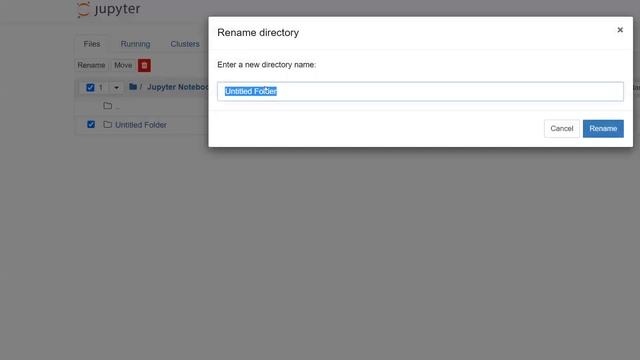Toggle the select-all checkbox in file list header
640x360 pixels.
(90, 87)
